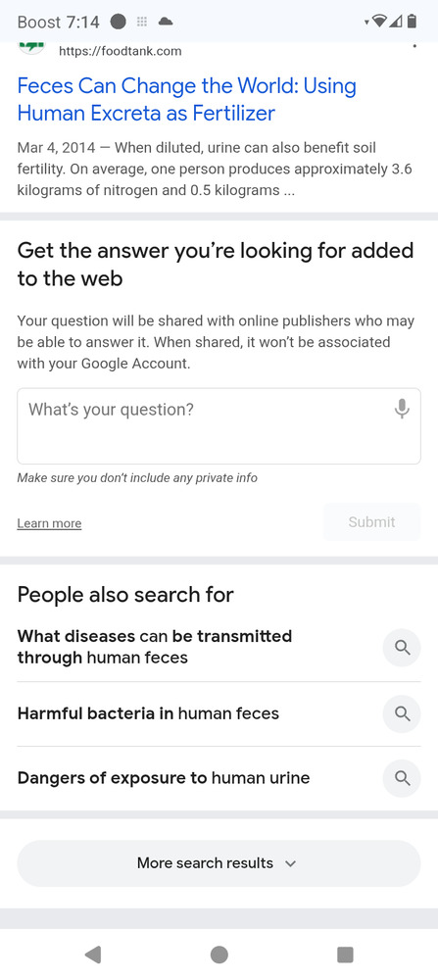Tap Android home circle button
Image resolution: width=438 pixels, height=980 pixels.
(x=219, y=955)
